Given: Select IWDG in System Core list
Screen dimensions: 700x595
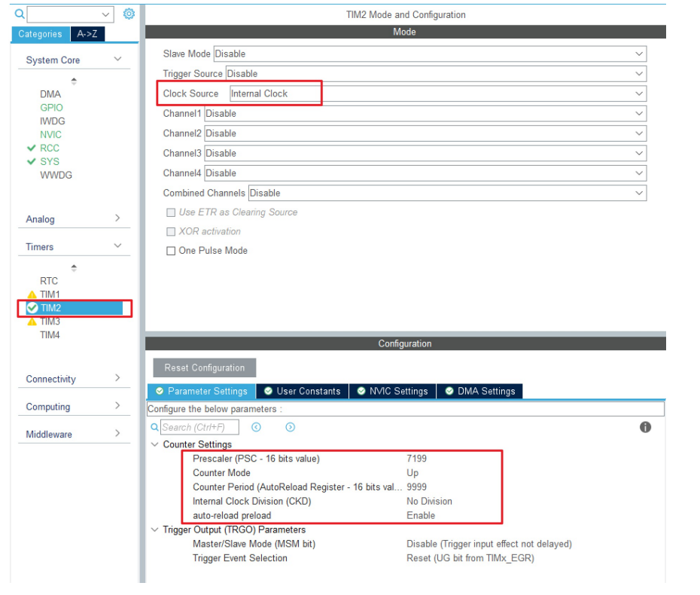Looking at the screenshot, I should 52,121.
